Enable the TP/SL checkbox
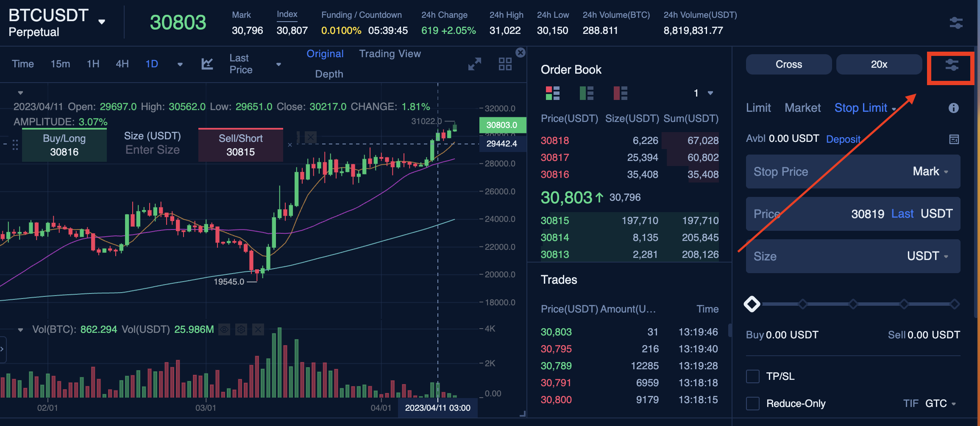The image size is (980, 426). click(x=753, y=376)
